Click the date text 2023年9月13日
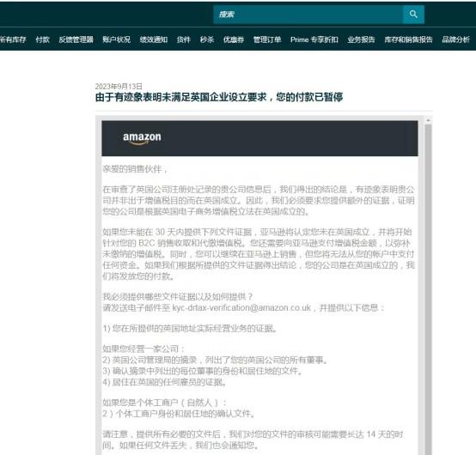 119,87
